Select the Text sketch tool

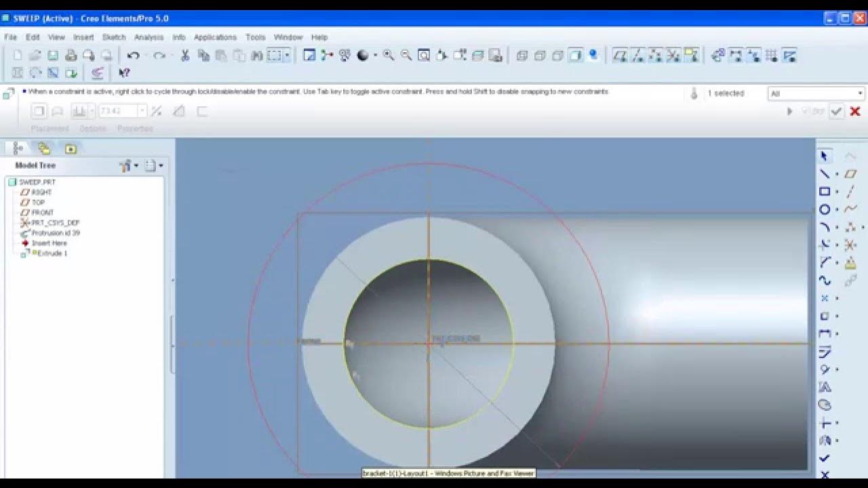(x=825, y=388)
